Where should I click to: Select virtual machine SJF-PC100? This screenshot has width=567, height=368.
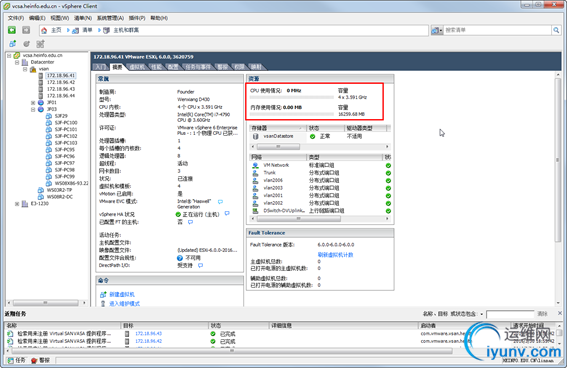point(66,123)
